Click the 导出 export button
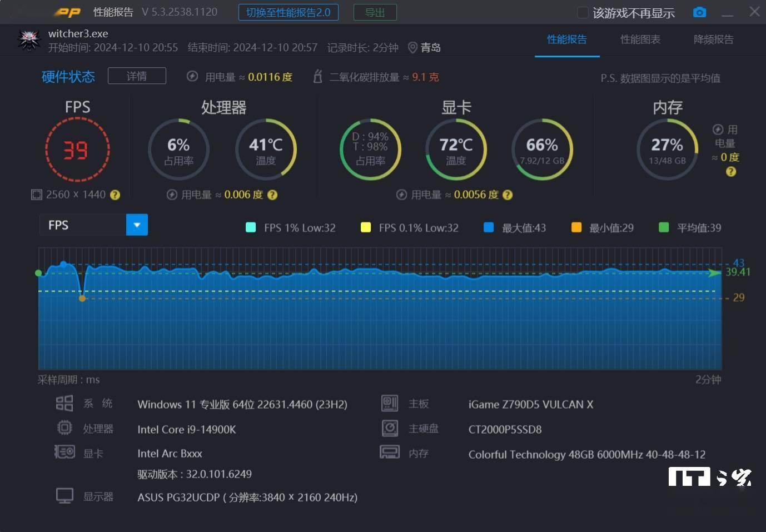This screenshot has width=766, height=532. [x=375, y=12]
